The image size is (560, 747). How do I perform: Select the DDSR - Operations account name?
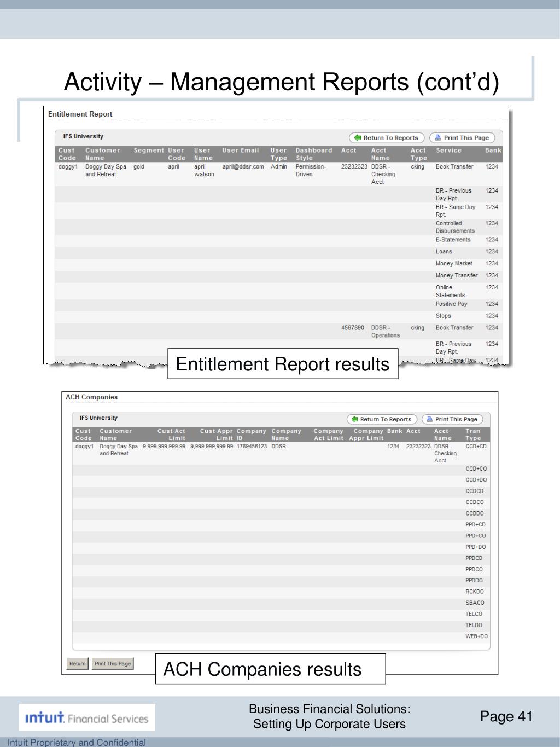click(x=386, y=332)
